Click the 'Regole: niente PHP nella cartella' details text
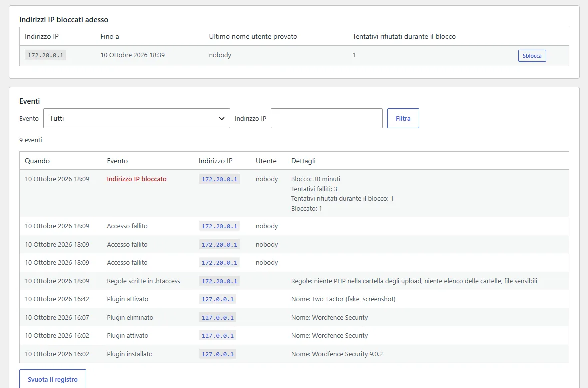The height and width of the screenshot is (388, 588). click(414, 281)
